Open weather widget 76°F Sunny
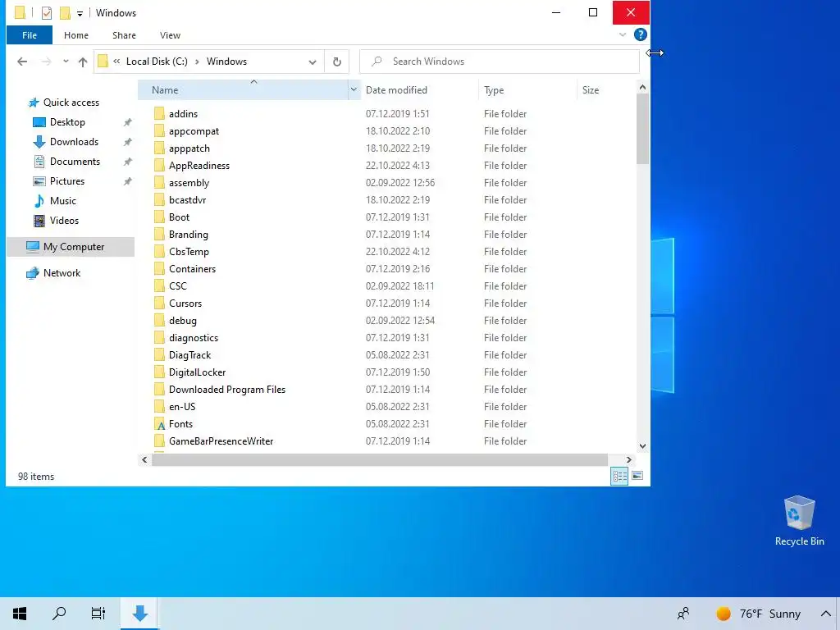Viewport: 840px width, 630px height. tap(759, 614)
